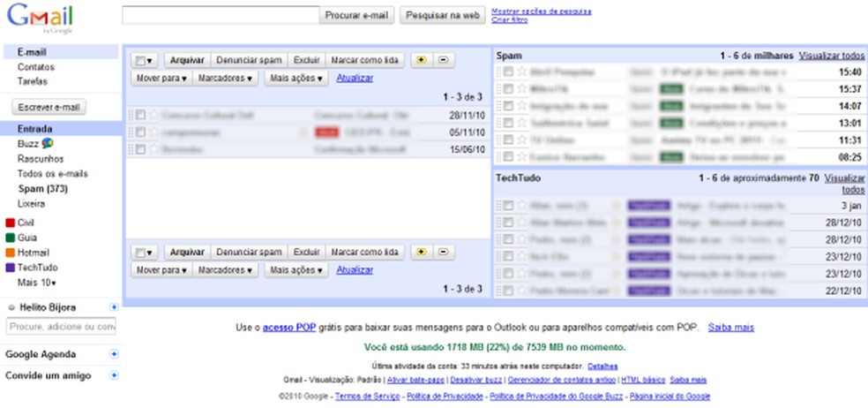Tick the spam message checkbox at 08:25
Screen dimensions: 868x408
point(508,157)
